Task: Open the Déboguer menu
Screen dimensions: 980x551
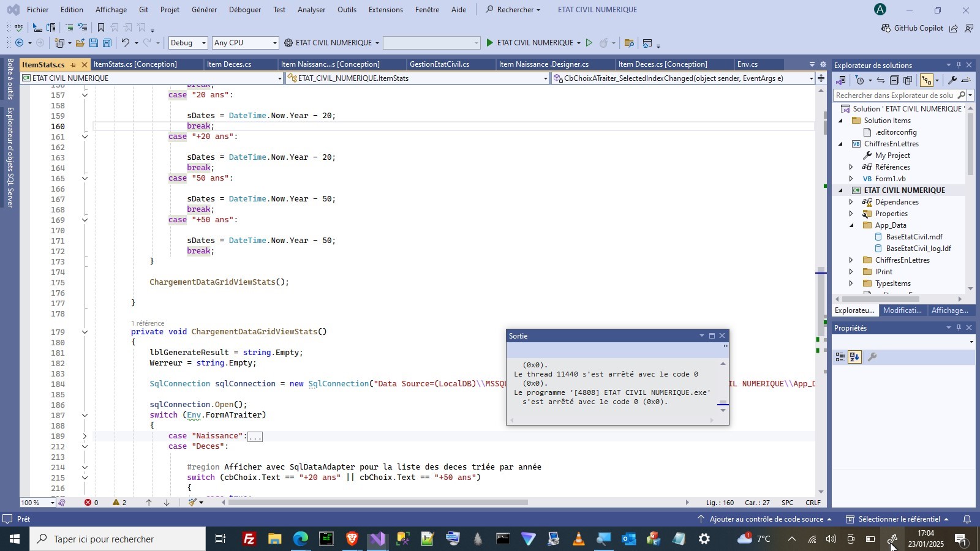Action: click(x=245, y=10)
